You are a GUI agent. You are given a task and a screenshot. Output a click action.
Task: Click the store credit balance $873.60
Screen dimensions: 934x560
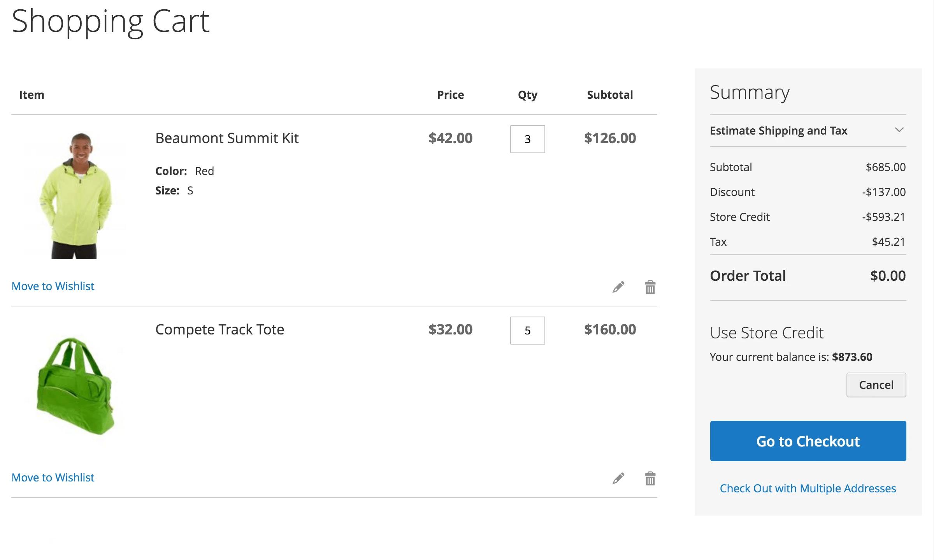pos(852,357)
